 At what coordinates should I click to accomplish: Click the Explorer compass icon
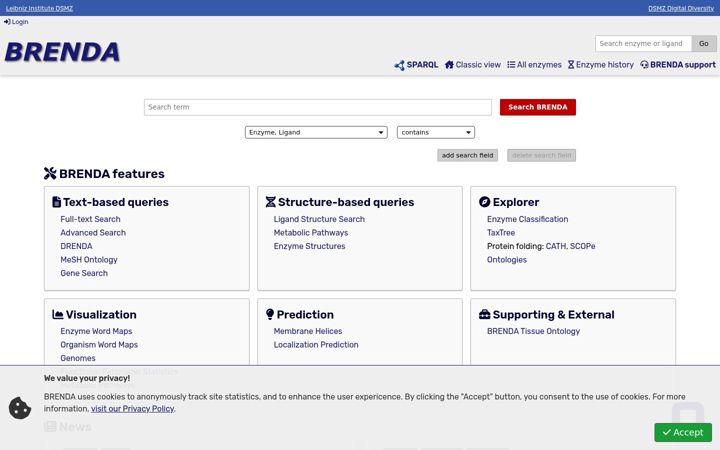[x=484, y=202]
